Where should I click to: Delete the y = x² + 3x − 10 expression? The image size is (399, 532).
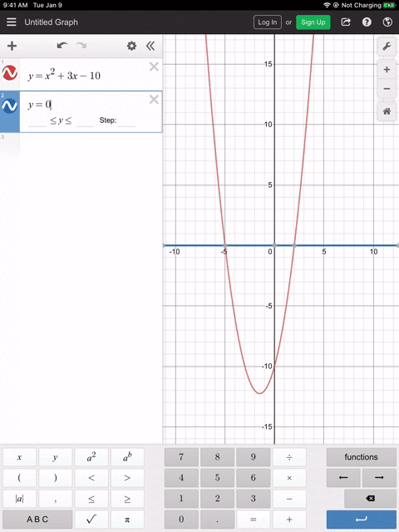click(154, 66)
